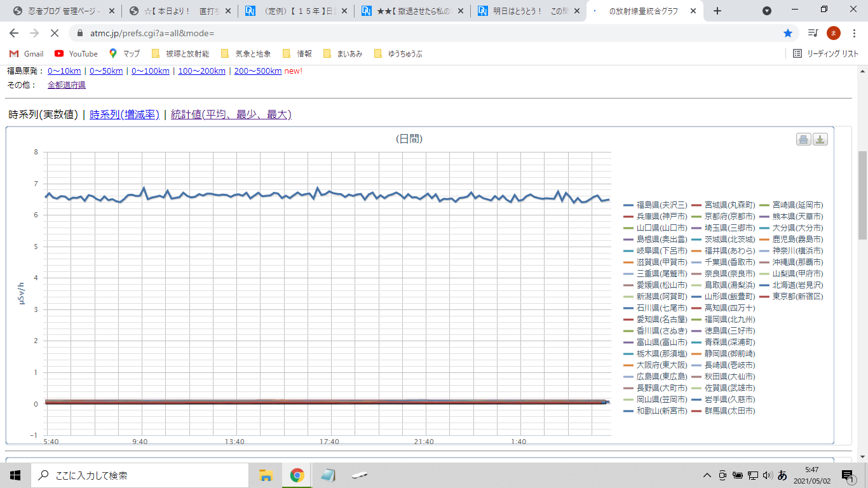868x488 pixels.
Task: Close the 忍者ブログ 管理ページ tab
Action: 113,11
